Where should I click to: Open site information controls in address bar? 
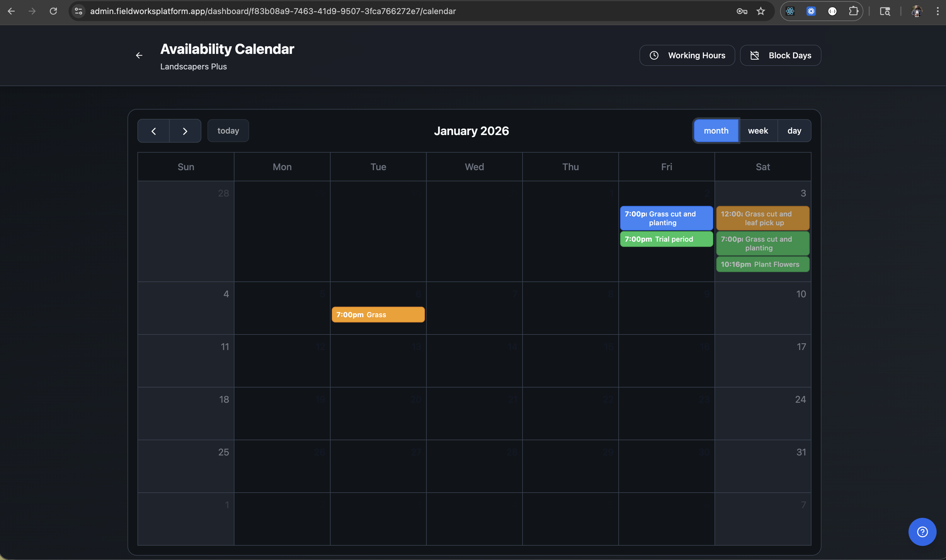tap(78, 11)
